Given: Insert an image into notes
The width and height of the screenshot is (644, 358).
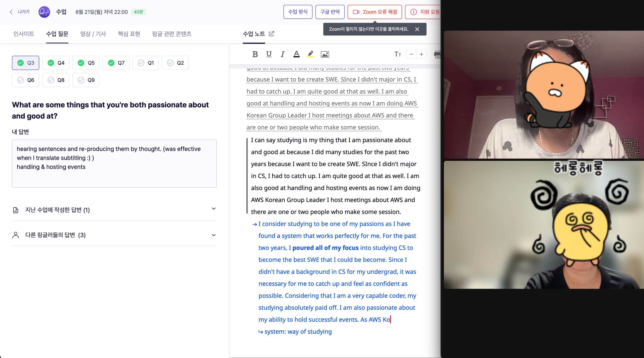Looking at the screenshot, I should tap(325, 54).
